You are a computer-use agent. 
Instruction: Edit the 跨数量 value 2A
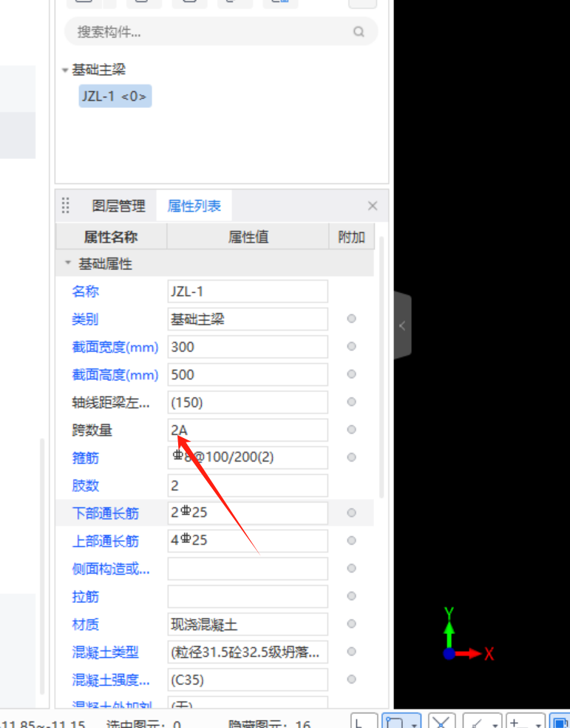click(248, 430)
